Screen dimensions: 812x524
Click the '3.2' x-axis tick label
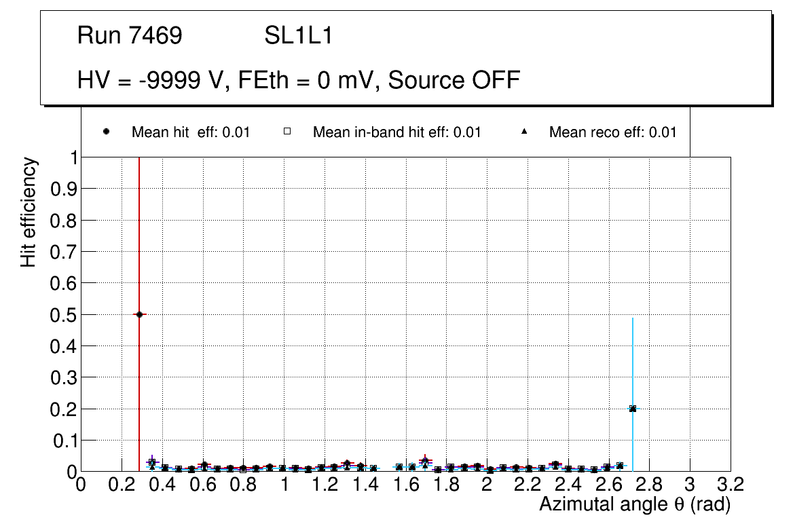(x=731, y=484)
